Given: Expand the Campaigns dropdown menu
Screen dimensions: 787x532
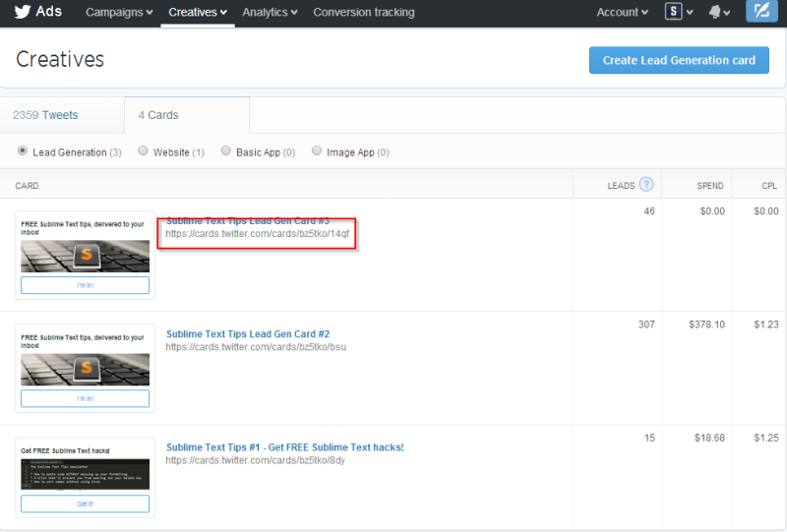Looking at the screenshot, I should tap(119, 13).
